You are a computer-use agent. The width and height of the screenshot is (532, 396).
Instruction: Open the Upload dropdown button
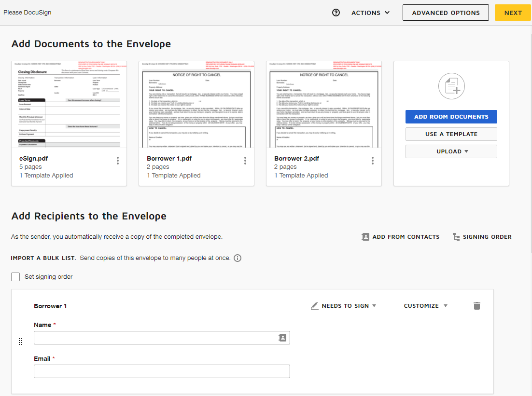click(x=451, y=151)
